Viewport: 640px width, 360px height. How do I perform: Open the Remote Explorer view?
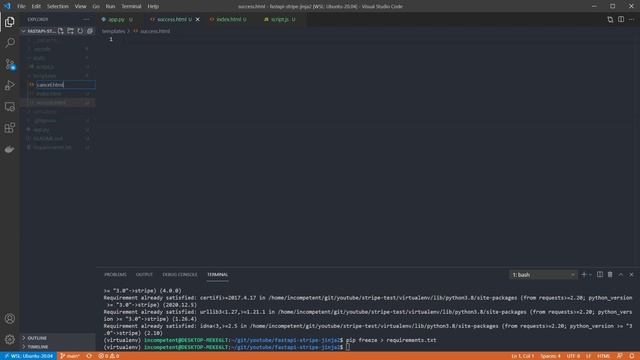pyautogui.click(x=10, y=107)
